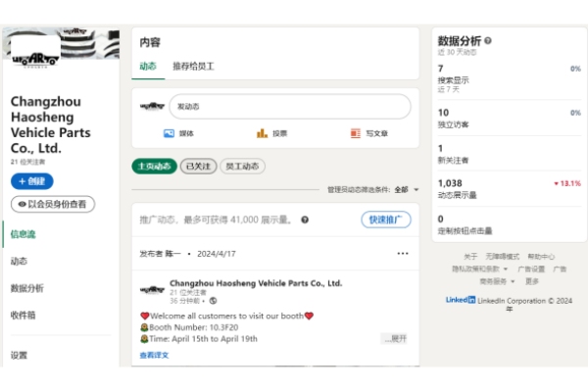Click company logo on cover banner

coord(35,53)
